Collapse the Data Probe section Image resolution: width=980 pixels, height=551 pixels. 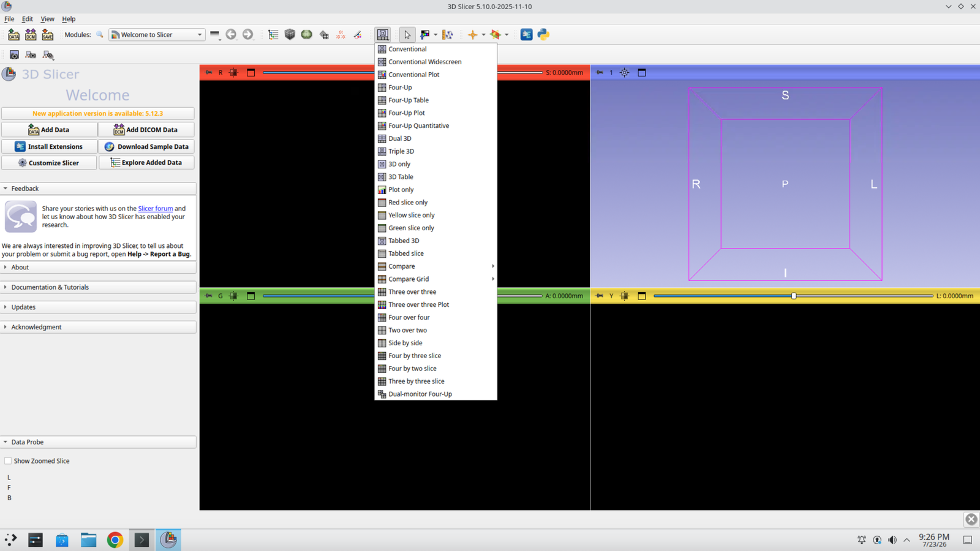point(98,442)
